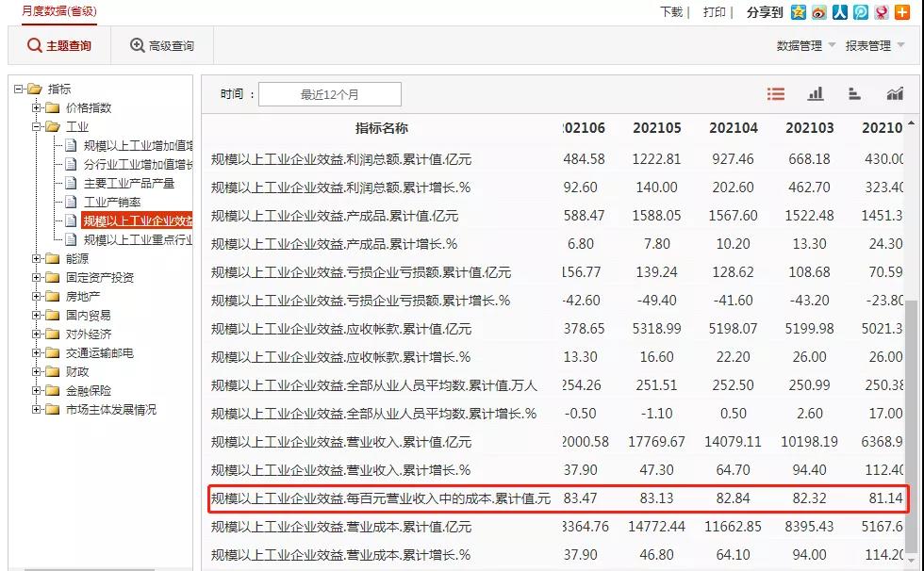Show data as horizontal bar chart
Screen dimensions: 924x571
coord(854,93)
